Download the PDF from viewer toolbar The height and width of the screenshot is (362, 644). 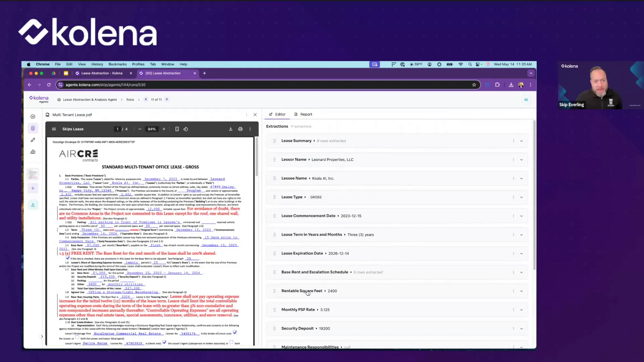(231, 129)
